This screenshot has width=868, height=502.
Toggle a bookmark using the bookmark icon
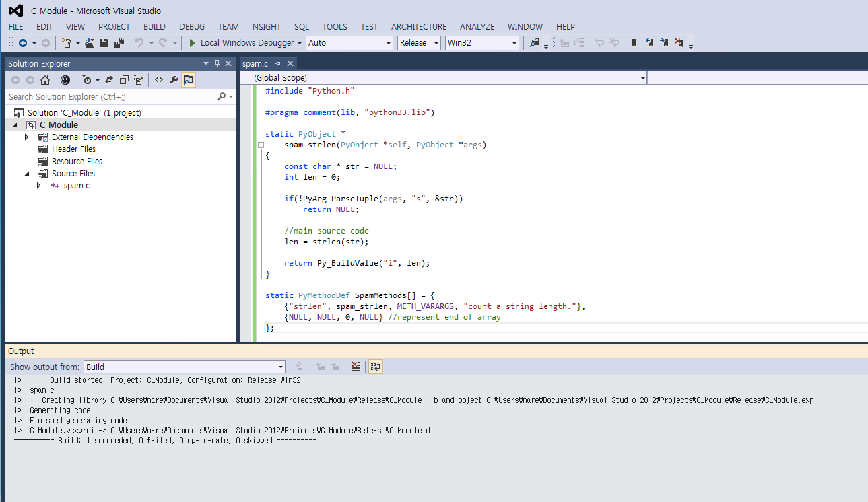(x=634, y=42)
